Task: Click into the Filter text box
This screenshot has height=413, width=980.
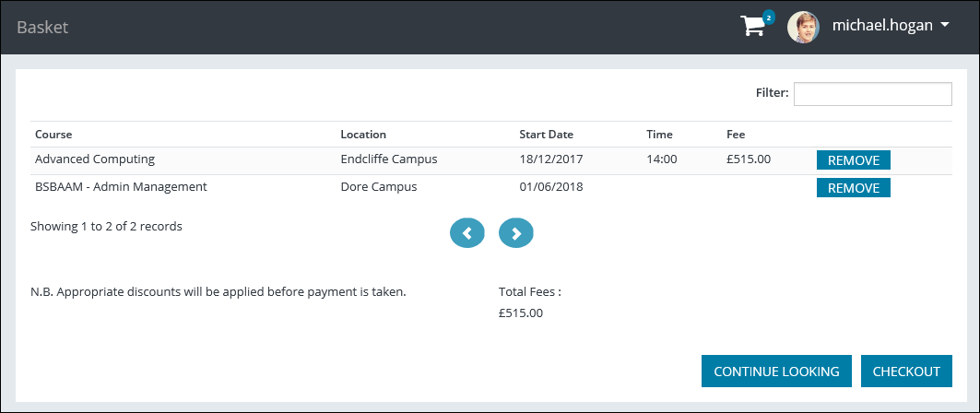Action: tap(872, 93)
